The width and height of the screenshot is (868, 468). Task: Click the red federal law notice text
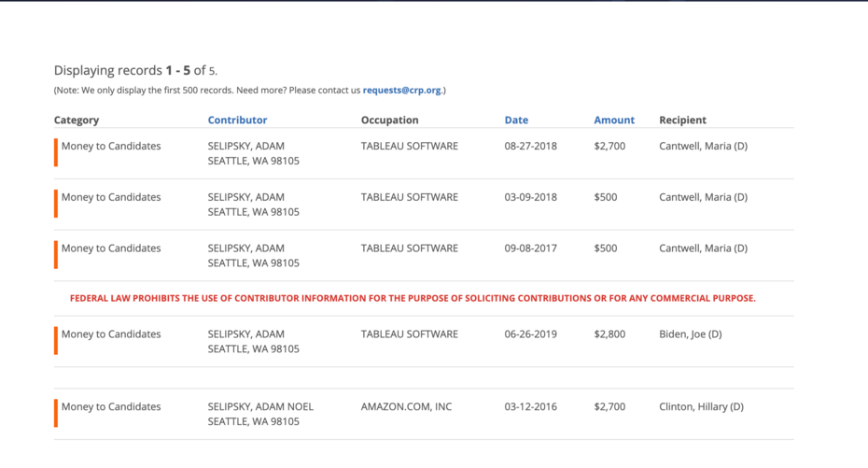413,299
